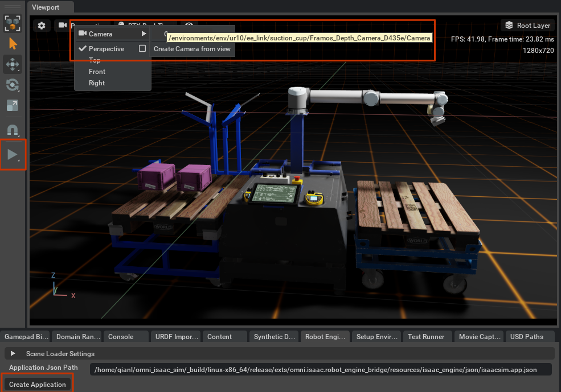Viewport: 561px width, 392px height.
Task: Select the orange arrow Select tool
Action: [13, 44]
